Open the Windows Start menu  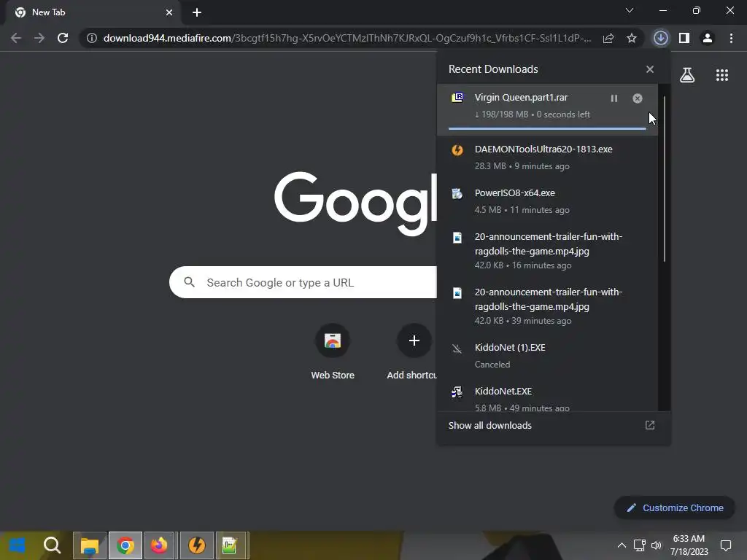(x=18, y=545)
